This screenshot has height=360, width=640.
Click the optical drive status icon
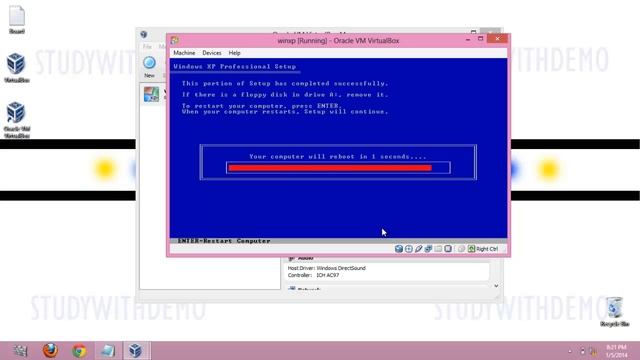[409, 249]
